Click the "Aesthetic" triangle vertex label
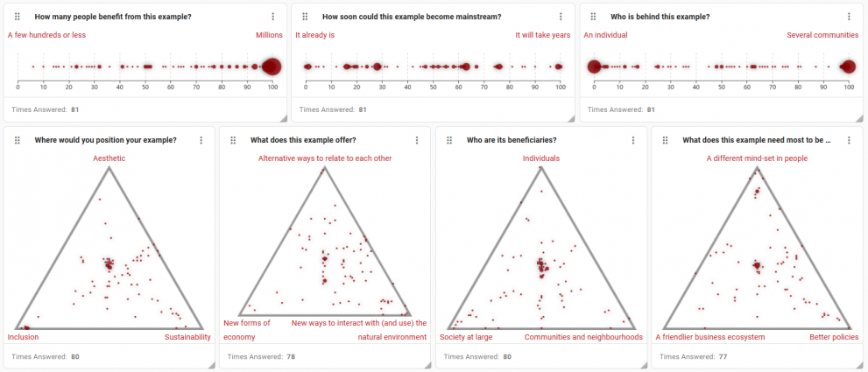The height and width of the screenshot is (372, 868). coord(109,158)
